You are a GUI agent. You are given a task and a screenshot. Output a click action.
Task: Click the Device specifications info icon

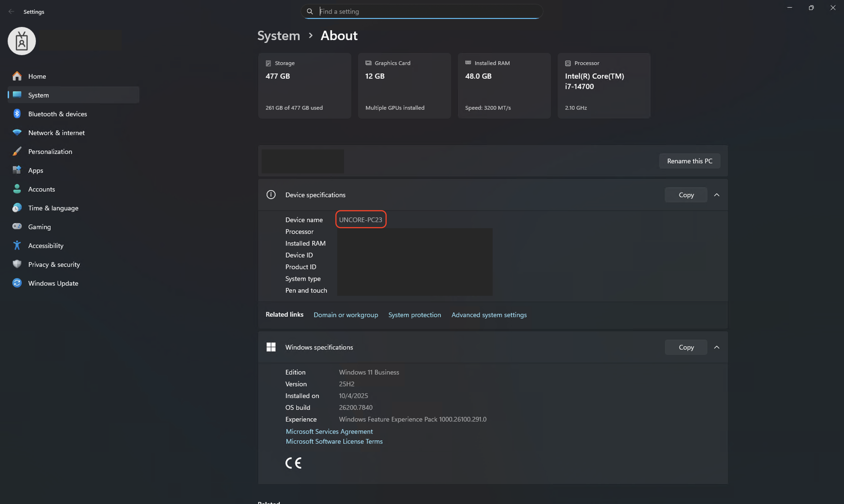(271, 195)
